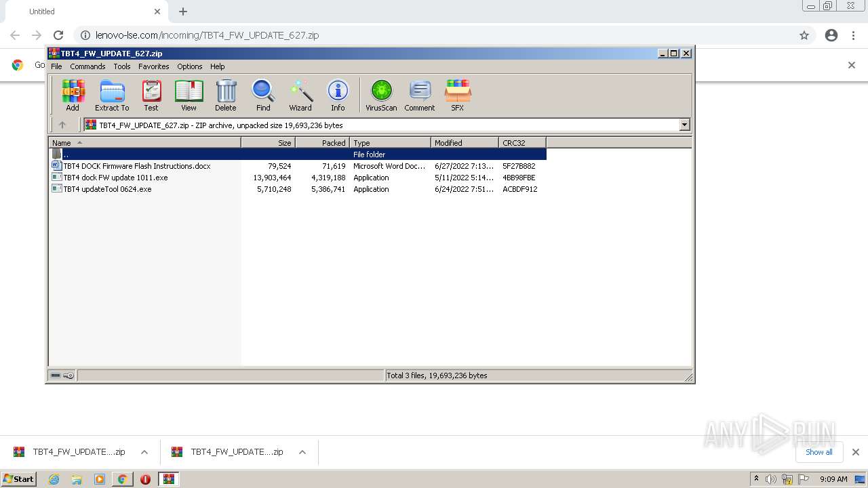Open the volume speaker tray icon
The height and width of the screenshot is (488, 868).
(771, 479)
